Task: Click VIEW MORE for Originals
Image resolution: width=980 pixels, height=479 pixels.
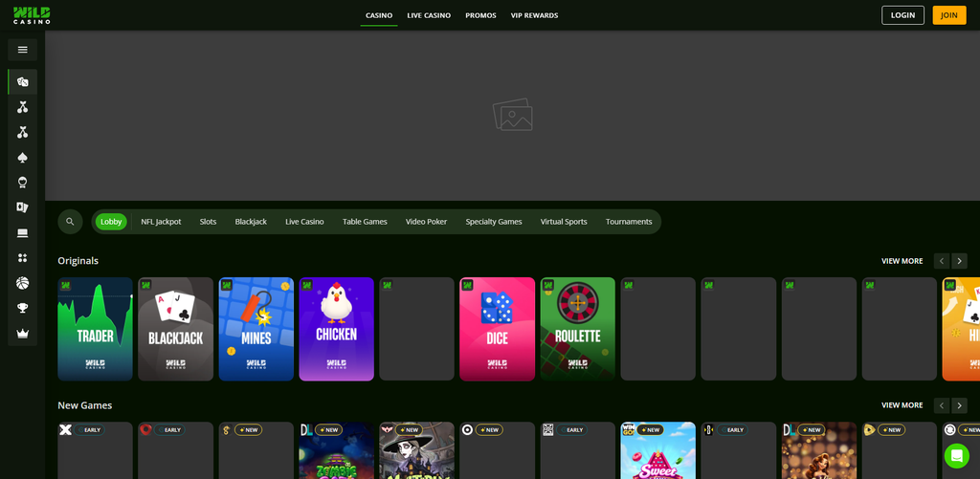Action: click(902, 261)
